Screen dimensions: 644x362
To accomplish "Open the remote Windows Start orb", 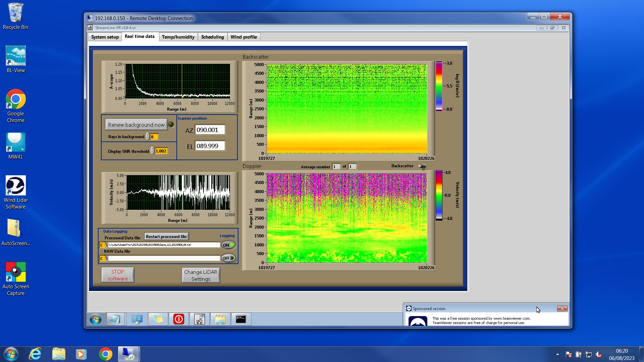I will tap(96, 319).
